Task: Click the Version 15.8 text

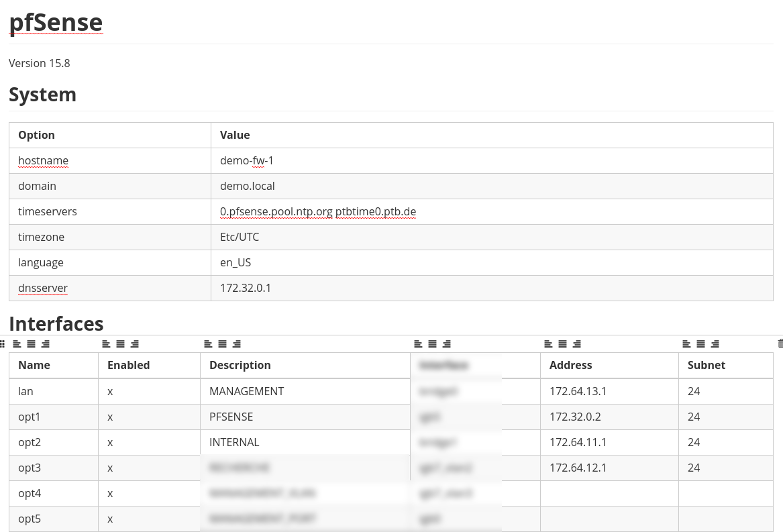Action: (40, 64)
